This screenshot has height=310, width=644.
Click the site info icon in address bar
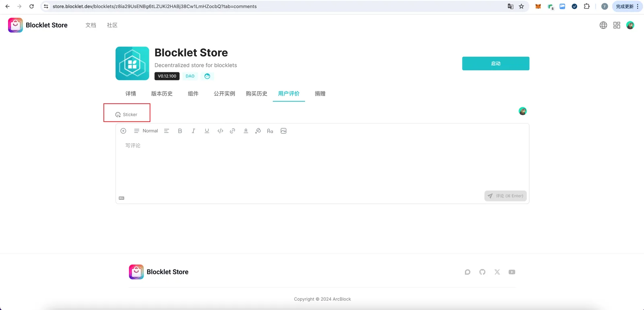(x=46, y=6)
